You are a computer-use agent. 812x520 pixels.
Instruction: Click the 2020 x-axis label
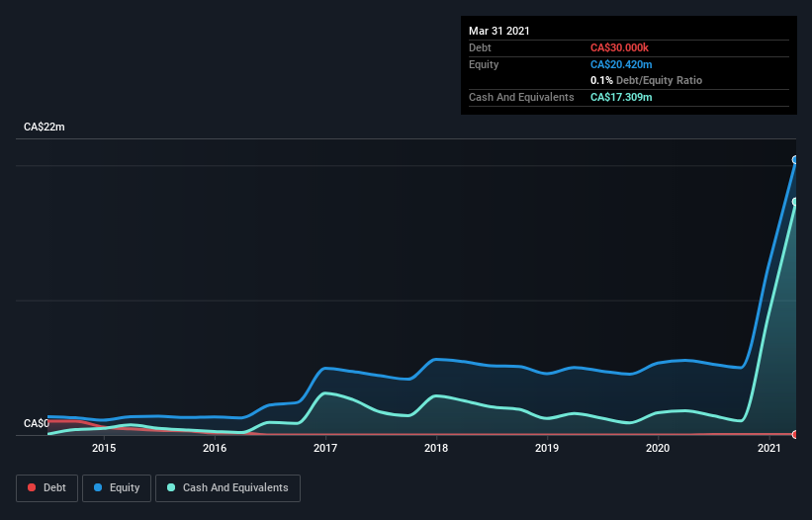click(x=658, y=448)
